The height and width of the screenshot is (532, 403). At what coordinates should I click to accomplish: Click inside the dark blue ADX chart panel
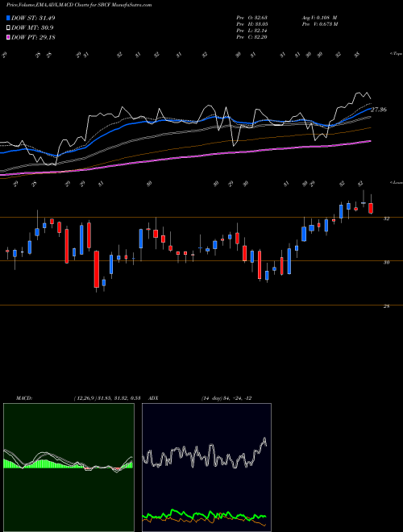206,468
